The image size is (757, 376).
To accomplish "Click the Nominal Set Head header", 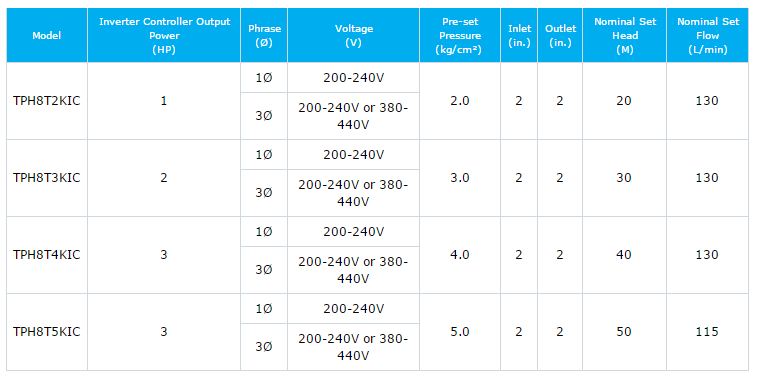I will pos(624,35).
